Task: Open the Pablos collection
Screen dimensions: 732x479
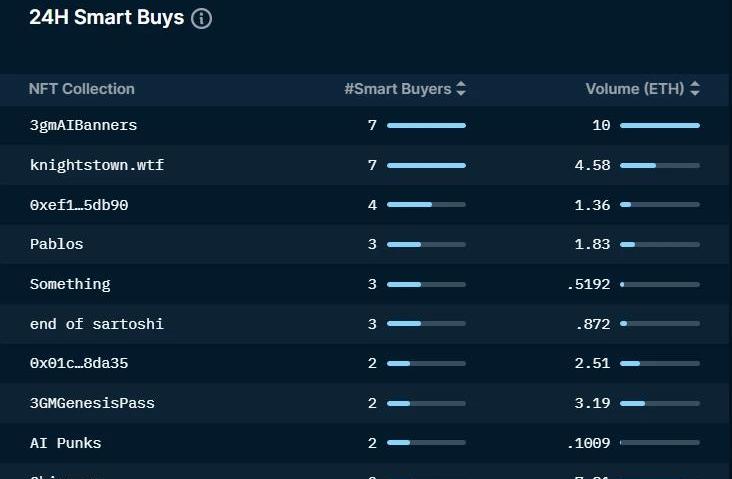Action: [56, 244]
